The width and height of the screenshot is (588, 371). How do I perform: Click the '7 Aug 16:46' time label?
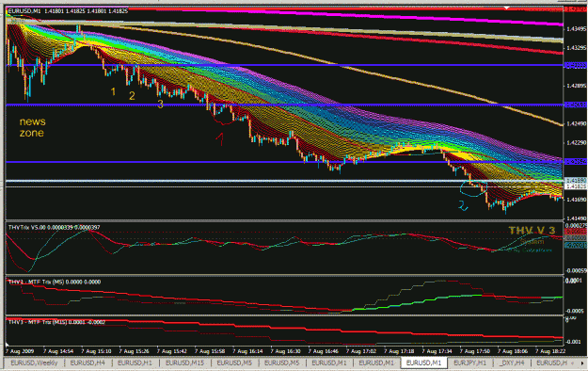(324, 351)
